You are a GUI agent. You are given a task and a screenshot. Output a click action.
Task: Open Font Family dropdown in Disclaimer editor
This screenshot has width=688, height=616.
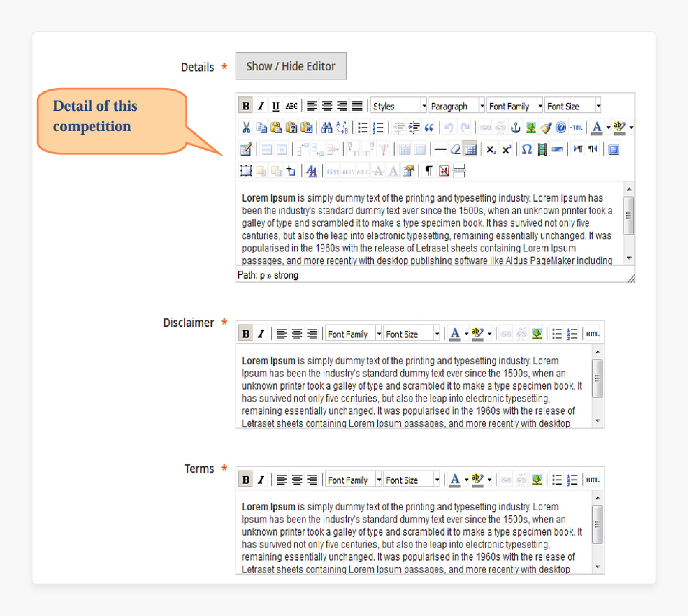click(353, 334)
